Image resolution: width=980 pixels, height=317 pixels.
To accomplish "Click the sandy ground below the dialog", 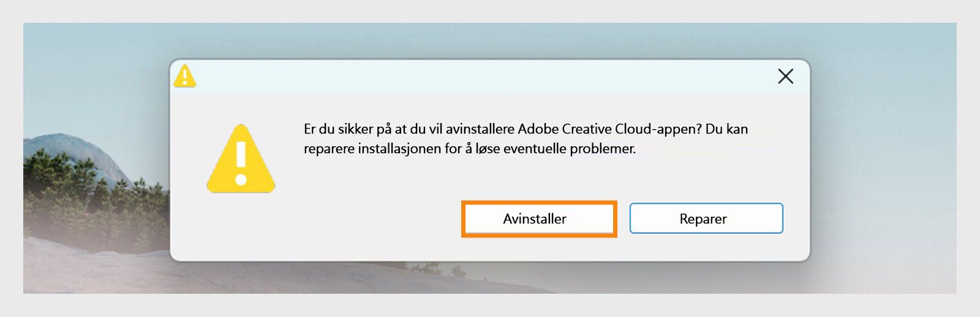I will pos(490,280).
